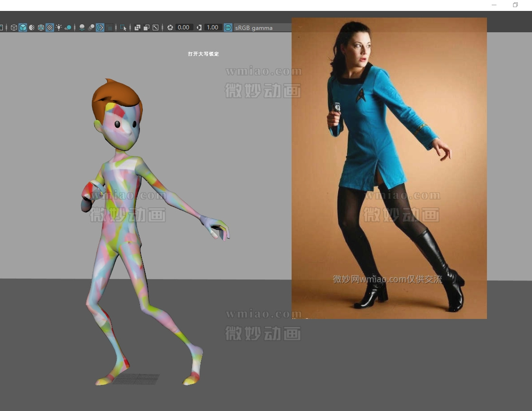Click the Isolate Select icon
The image size is (532, 411).
[123, 28]
